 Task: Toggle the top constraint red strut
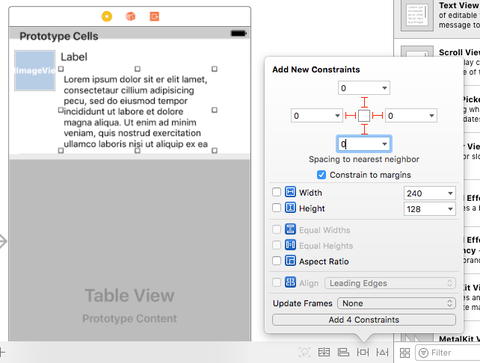364,102
